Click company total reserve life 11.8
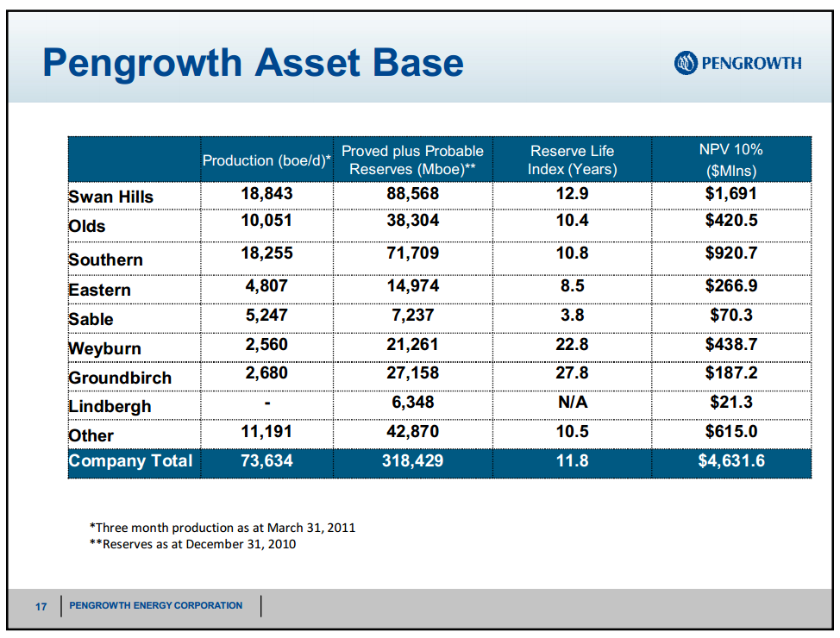 [572, 460]
